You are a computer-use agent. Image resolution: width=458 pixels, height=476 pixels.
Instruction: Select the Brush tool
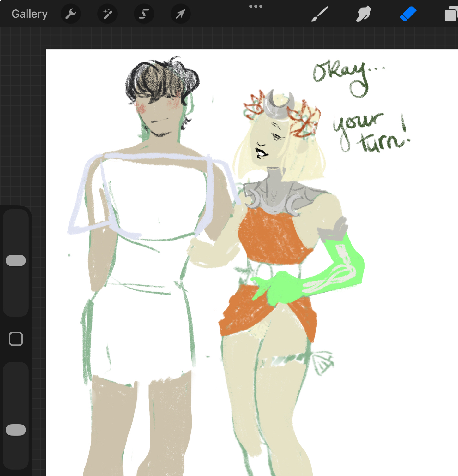[320, 14]
